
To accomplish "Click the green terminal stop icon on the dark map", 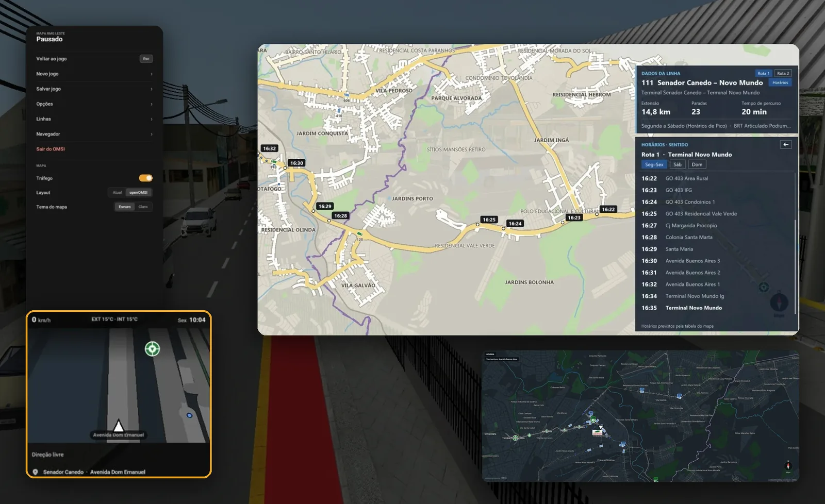I will point(515,438).
